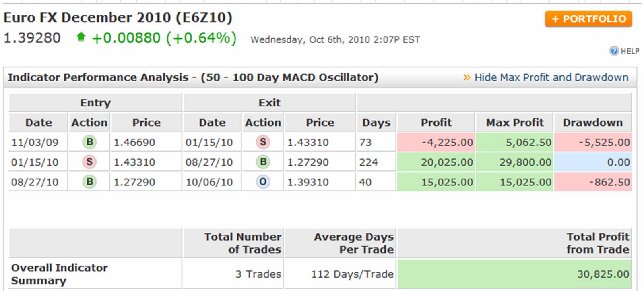Viewport: 644px width, 291px height.
Task: Click the blue HELP question mark icon
Action: [x=614, y=51]
